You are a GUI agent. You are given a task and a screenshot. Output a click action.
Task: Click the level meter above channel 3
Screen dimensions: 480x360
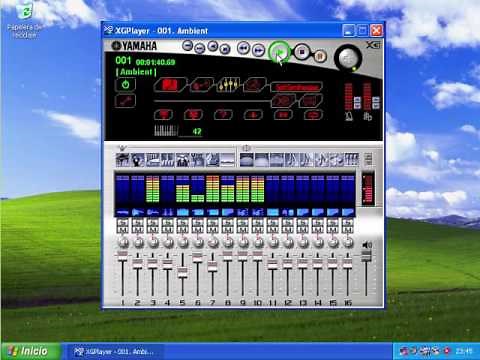153,189
